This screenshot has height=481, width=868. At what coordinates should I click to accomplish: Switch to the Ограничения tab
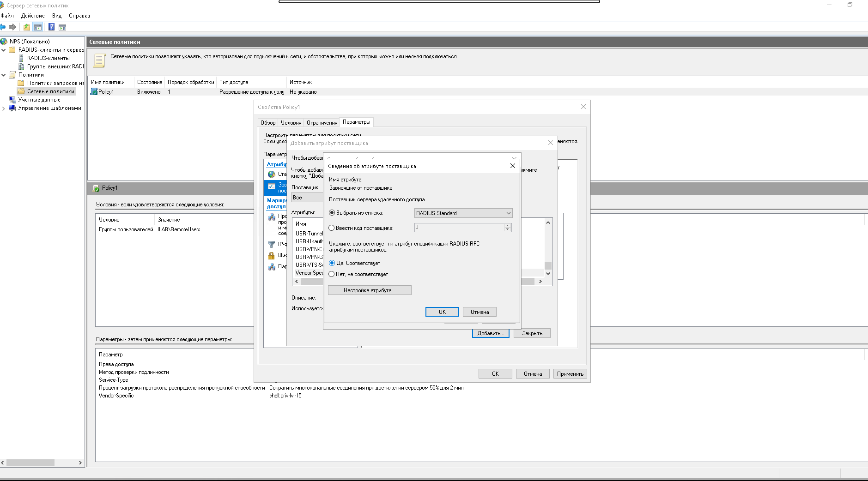(322, 123)
